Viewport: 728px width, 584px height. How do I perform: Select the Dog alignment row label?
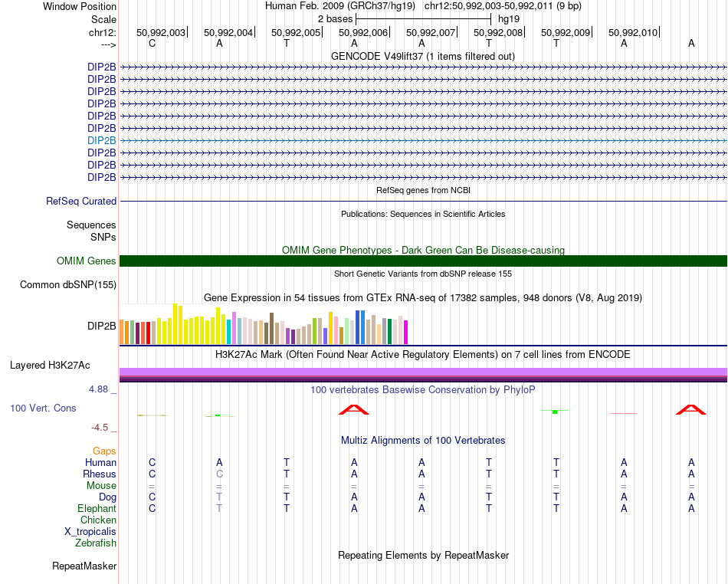[107, 497]
